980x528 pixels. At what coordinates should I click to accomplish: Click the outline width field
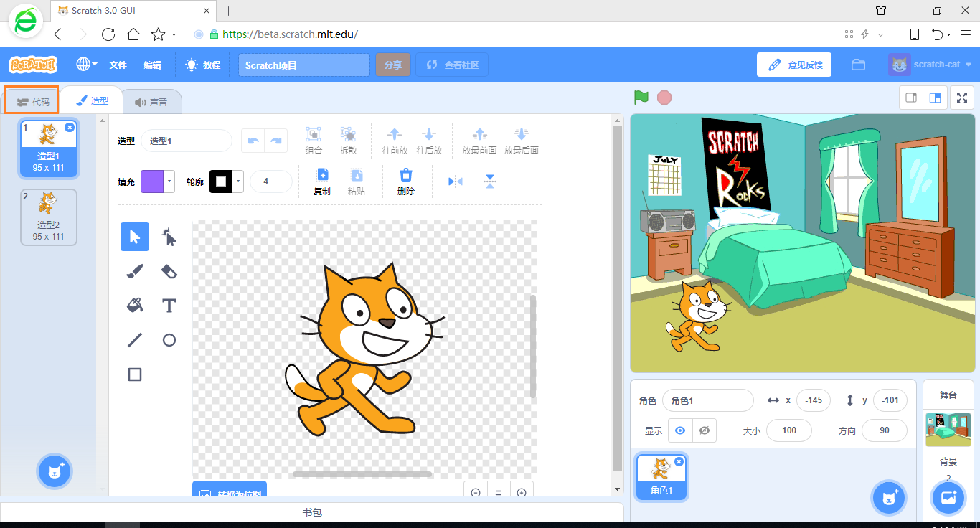coord(270,181)
